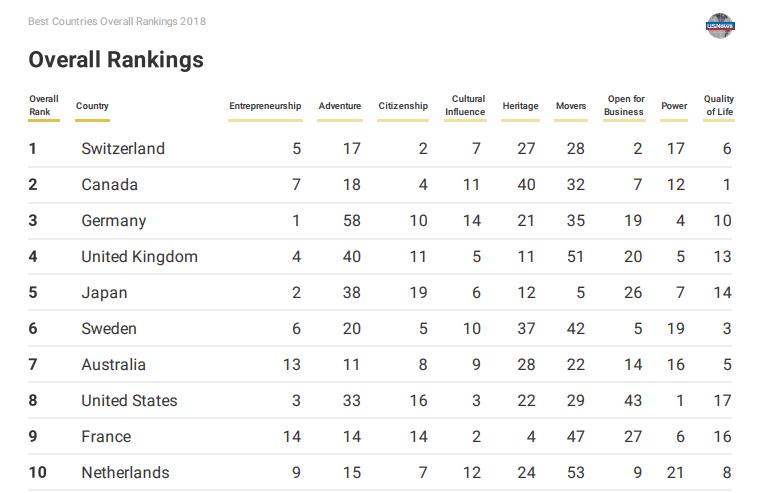Sort by Open for Business column
The image size is (769, 493).
624,106
